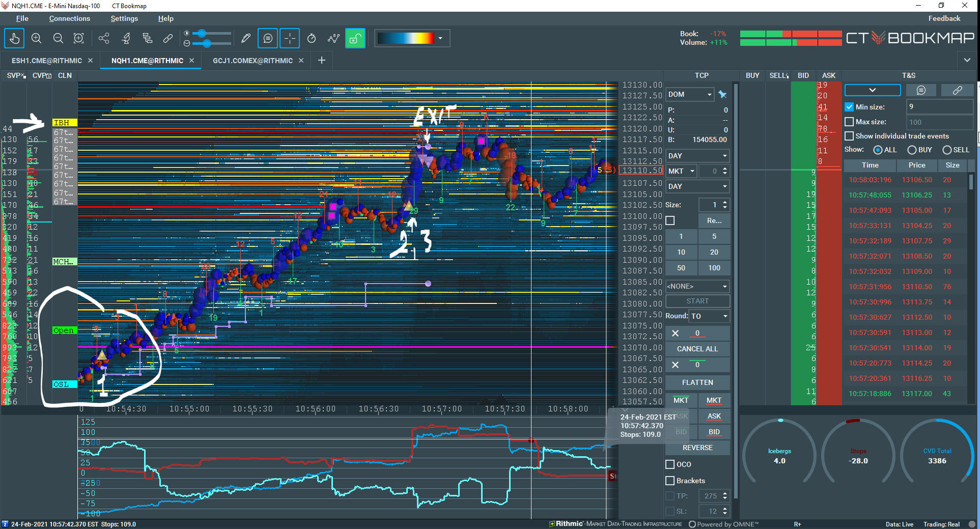Click the stacked layers configuration icon

148,38
